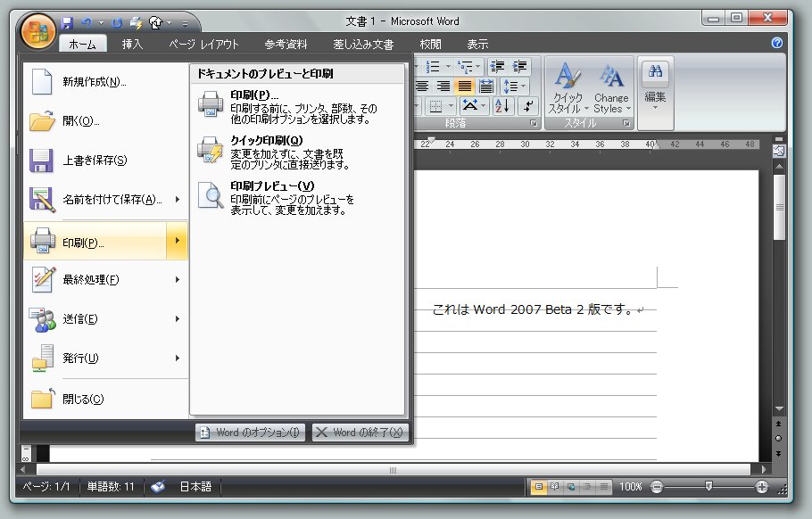This screenshot has height=519, width=812.
Task: Choose 印刷プレビュー(V) in print submenu
Action: coord(297,197)
